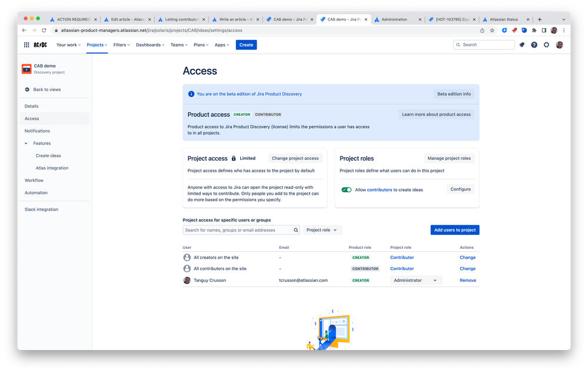Open the Jira profile avatar in header

tap(559, 45)
